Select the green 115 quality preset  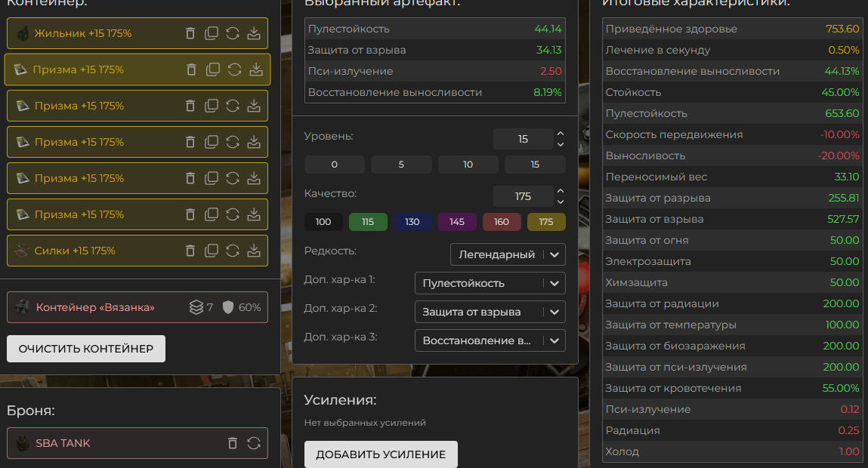point(368,222)
